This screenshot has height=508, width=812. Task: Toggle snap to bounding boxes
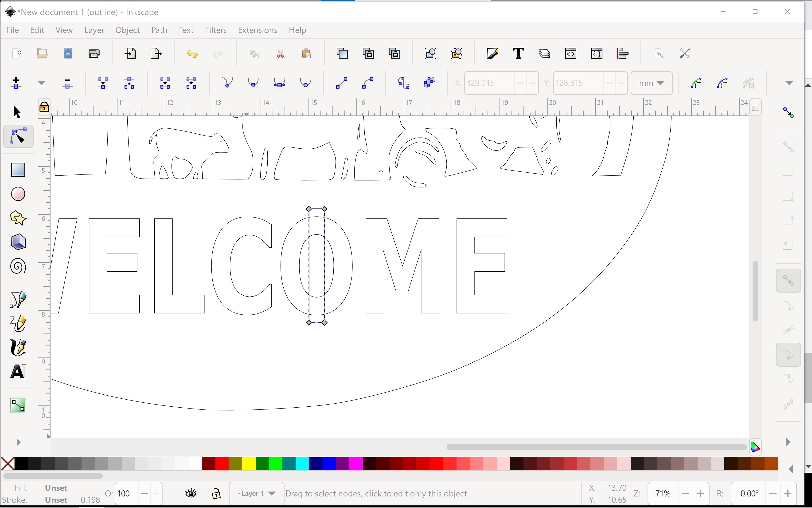788,147
